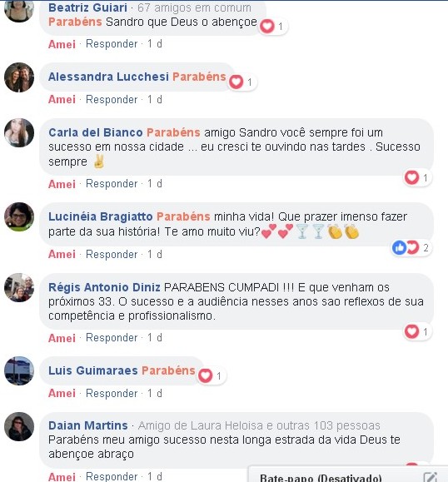
Task: Open Carla del Bianco's profile name link
Action: pyautogui.click(x=95, y=132)
